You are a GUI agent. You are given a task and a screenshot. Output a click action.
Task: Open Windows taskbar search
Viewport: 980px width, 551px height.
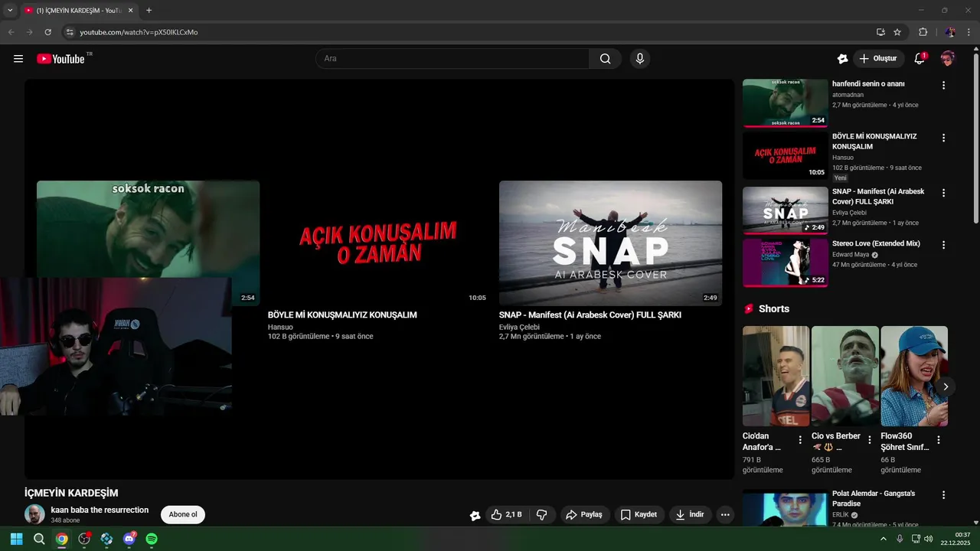(39, 539)
